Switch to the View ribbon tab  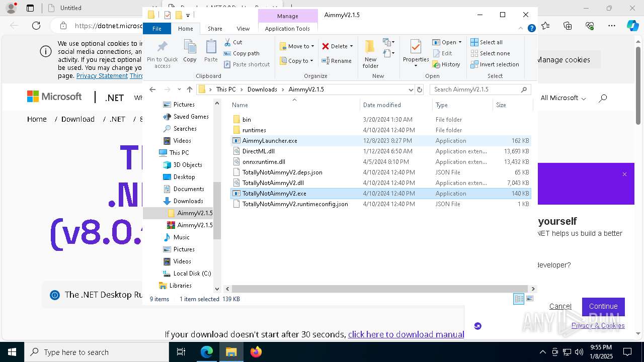[x=243, y=29]
